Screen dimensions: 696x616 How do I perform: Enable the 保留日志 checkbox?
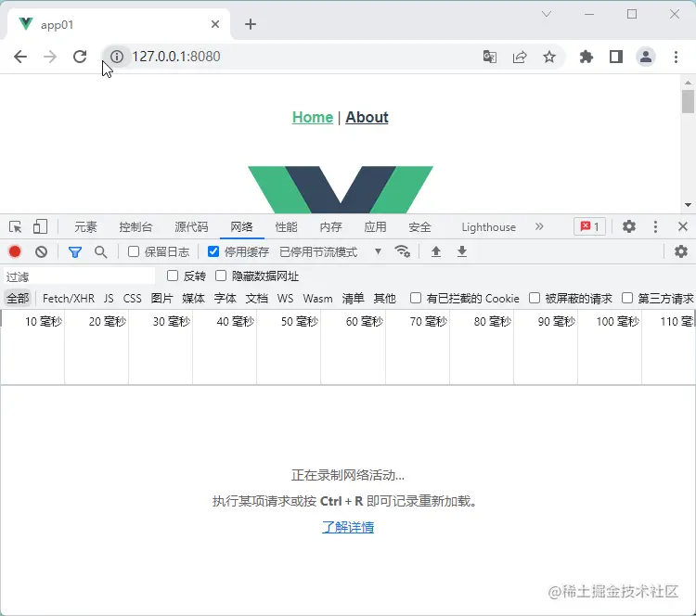pos(133,251)
